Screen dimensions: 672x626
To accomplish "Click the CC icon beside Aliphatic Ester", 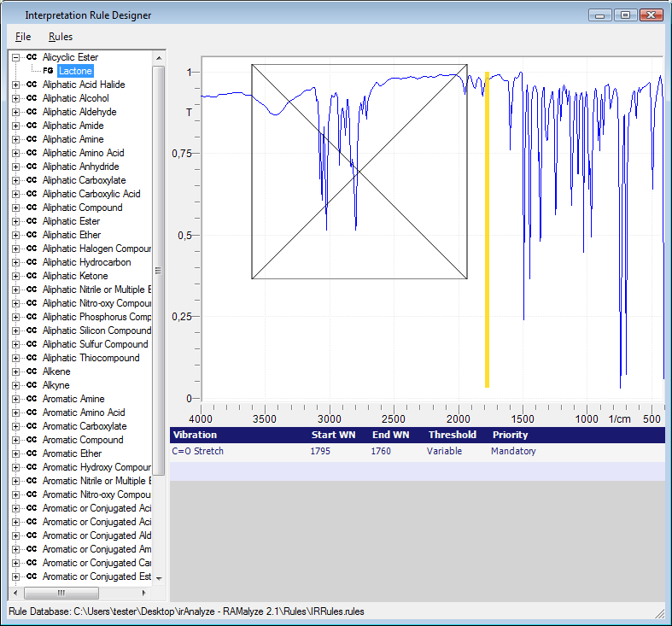I will (32, 221).
